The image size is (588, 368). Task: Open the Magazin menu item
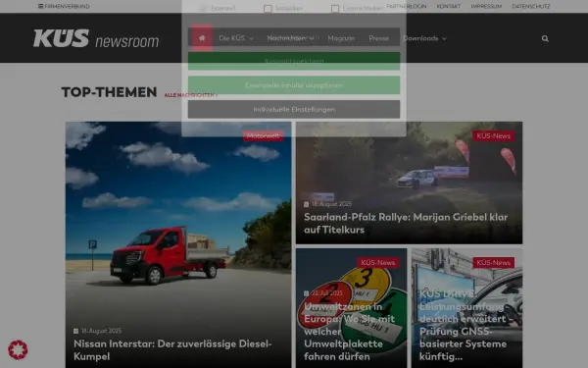pos(341,38)
